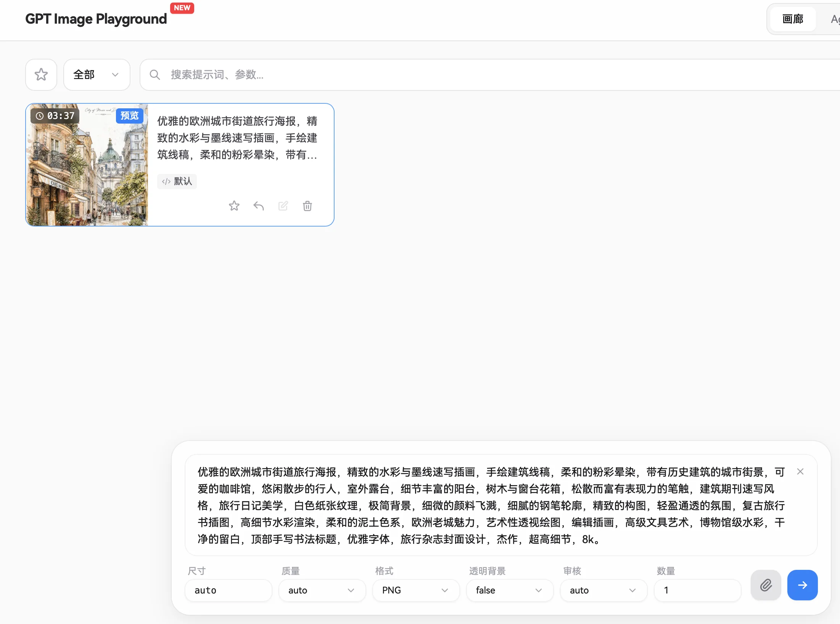Click the 预览 badge on thumbnail
Screen dimensions: 840x624
(129, 116)
